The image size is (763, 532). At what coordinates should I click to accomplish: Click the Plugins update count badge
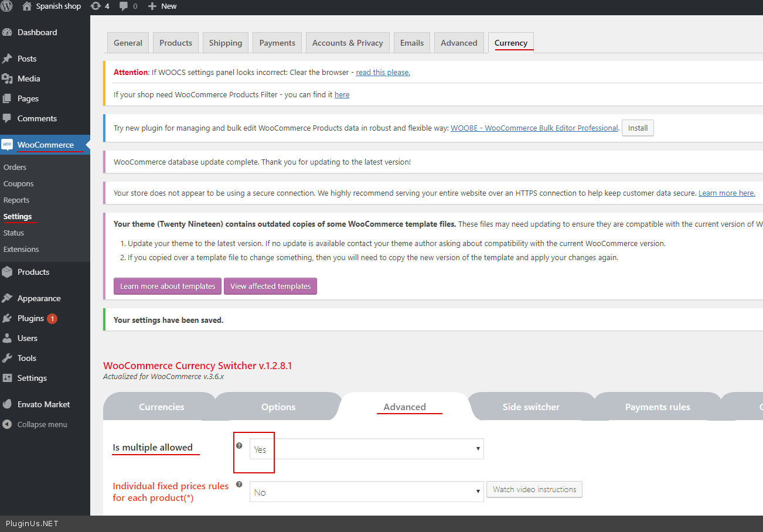(x=52, y=319)
